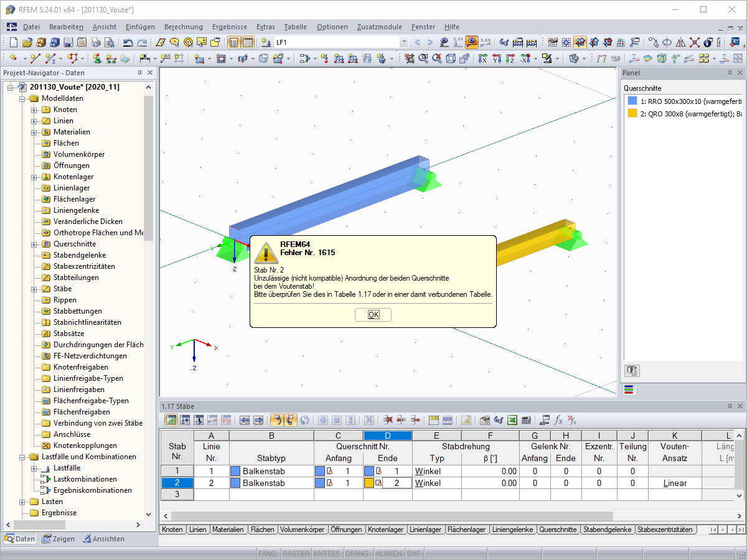Click the mirror tool icon in top toolbar
This screenshot has height=560, width=747.
click(x=680, y=42)
